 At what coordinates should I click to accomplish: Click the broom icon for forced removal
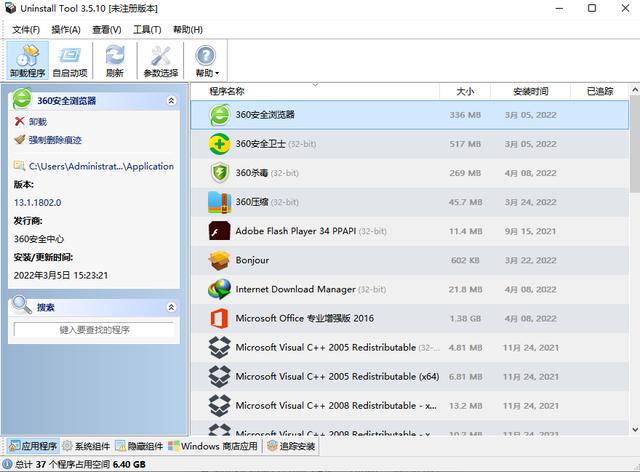pos(19,140)
